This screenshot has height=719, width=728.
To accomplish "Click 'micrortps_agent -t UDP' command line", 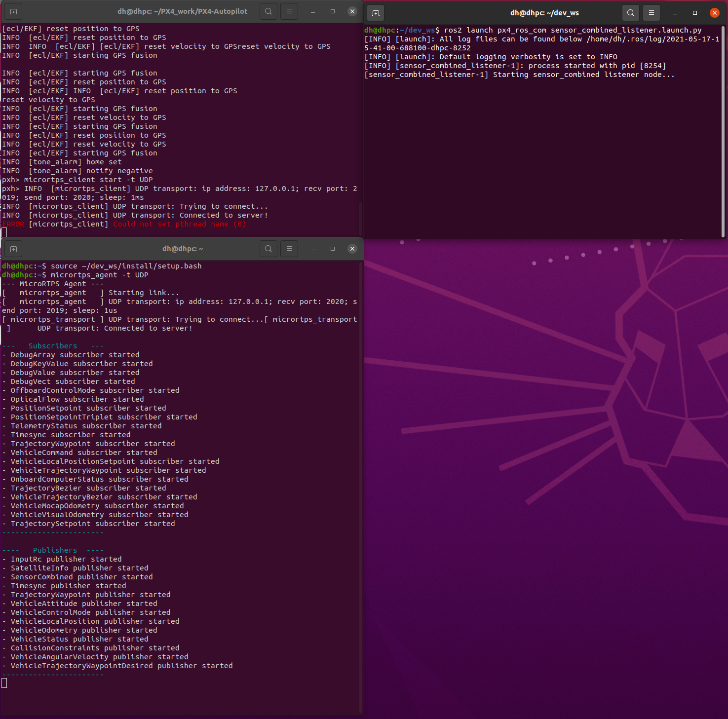I will pos(100,275).
